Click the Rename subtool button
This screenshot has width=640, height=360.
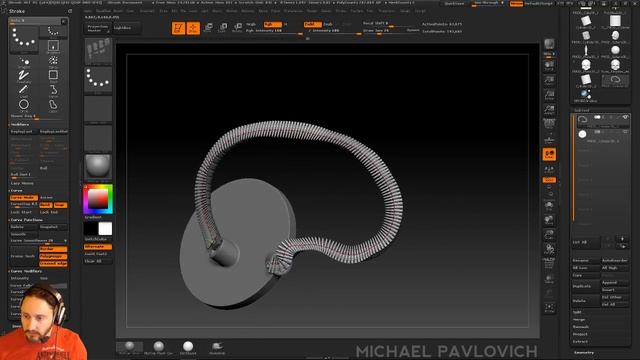586,260
